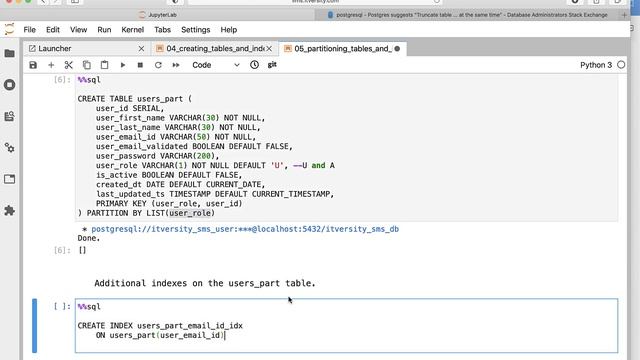The width and height of the screenshot is (640, 360).
Task: Switch to the JupyterLab browser tab
Action: (x=158, y=15)
